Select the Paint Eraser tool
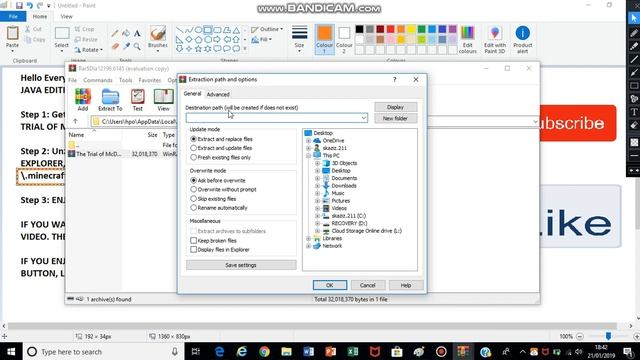Viewport: 640px width, 360px height. pyautogui.click(x=115, y=47)
